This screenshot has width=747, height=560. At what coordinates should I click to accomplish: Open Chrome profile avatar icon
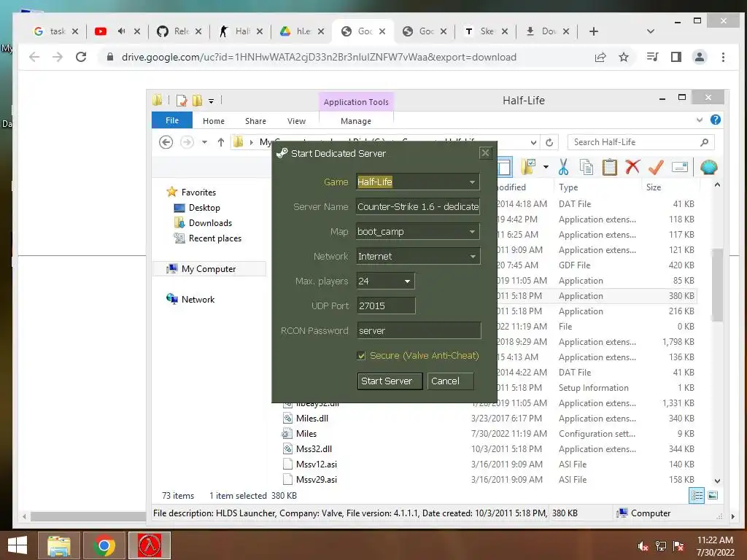click(x=700, y=57)
